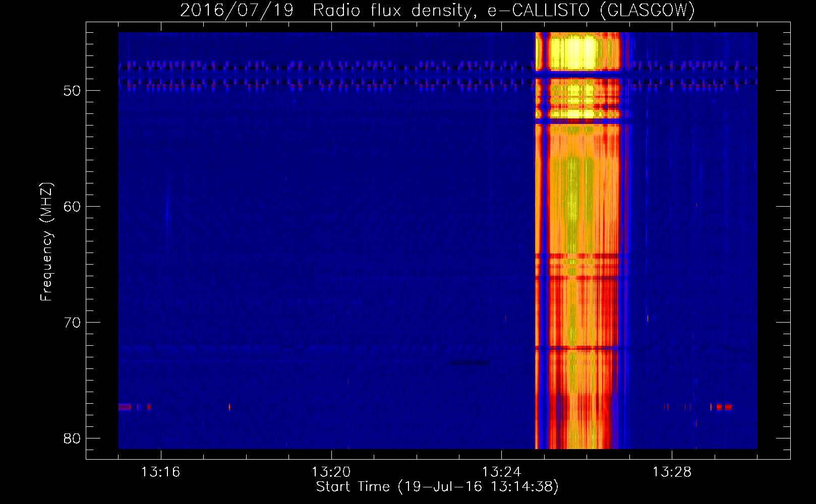The width and height of the screenshot is (816, 504).
Task: Click the 13:16 time tick label
Action: click(160, 472)
